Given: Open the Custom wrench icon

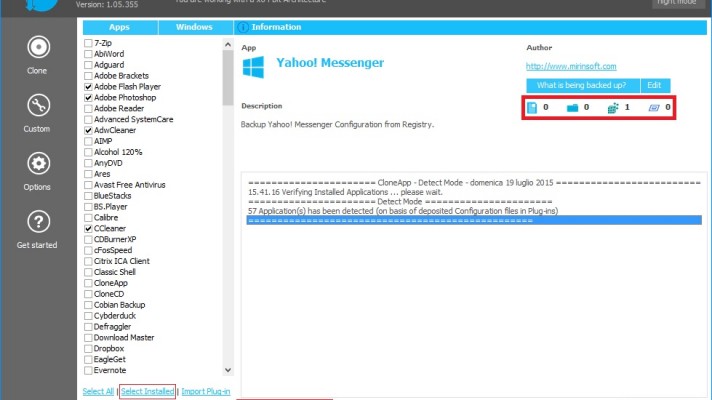Looking at the screenshot, I should 38,105.
